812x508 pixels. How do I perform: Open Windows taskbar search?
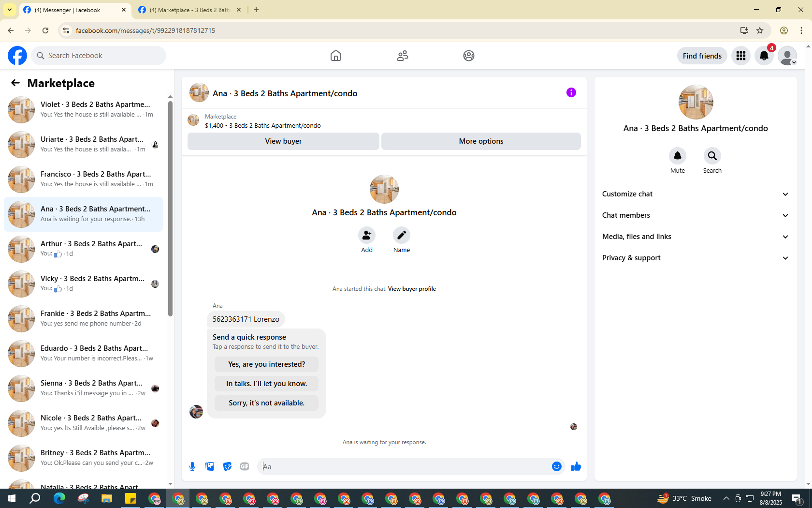click(x=35, y=498)
